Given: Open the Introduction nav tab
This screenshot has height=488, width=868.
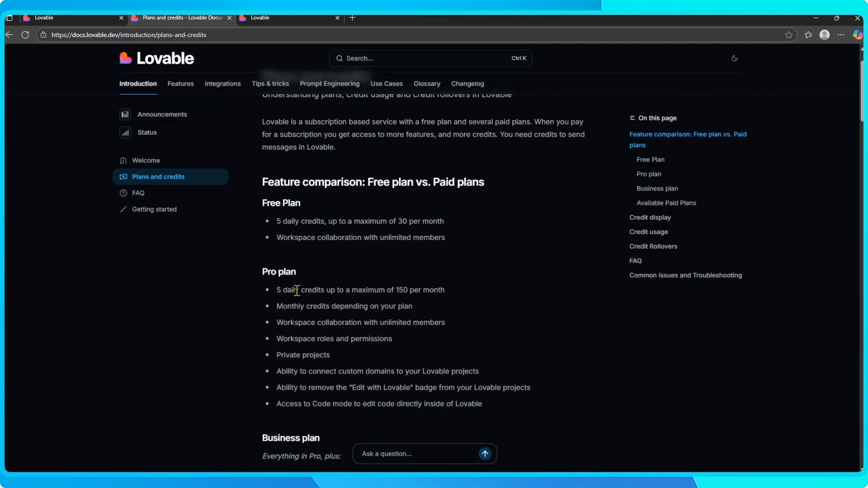Looking at the screenshot, I should (138, 83).
